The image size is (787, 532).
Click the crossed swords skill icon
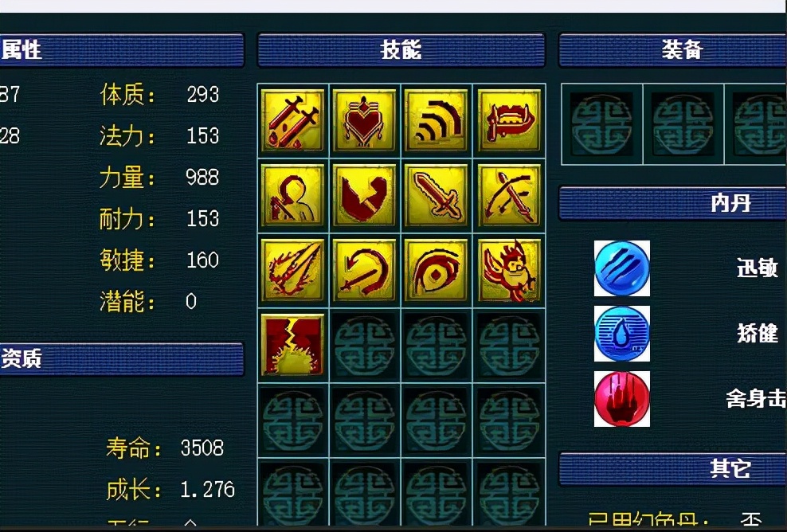click(292, 120)
